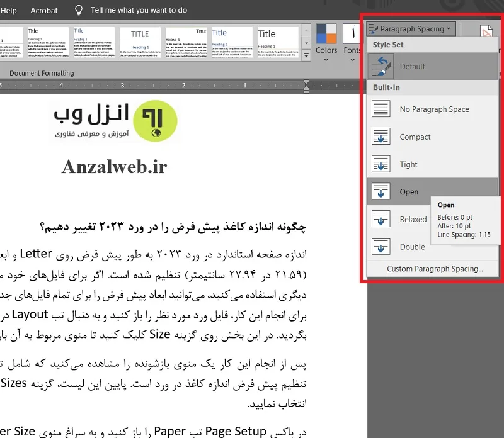Select the Compact spacing option

[x=432, y=137]
